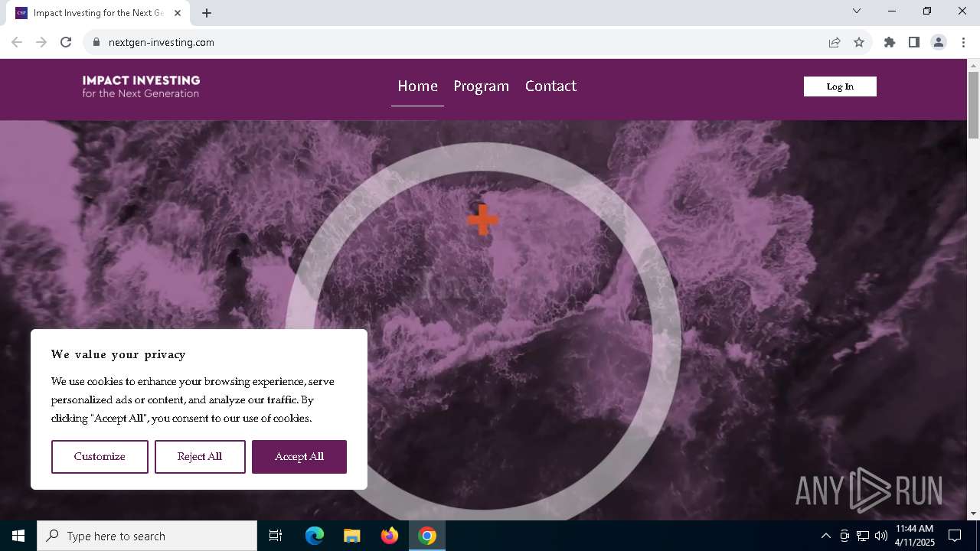The width and height of the screenshot is (980, 551).
Task: Click the browser back arrow
Action: 17,43
